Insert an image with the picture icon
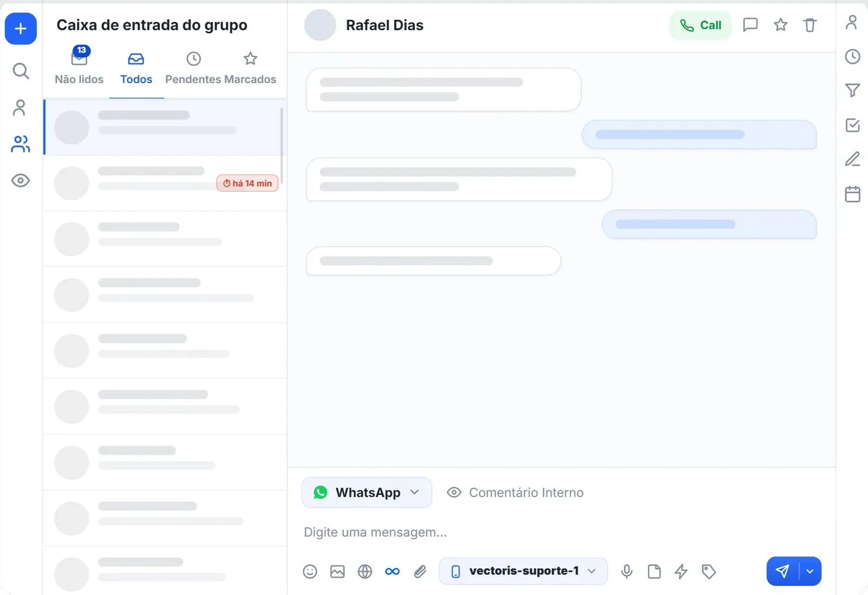The height and width of the screenshot is (595, 868). [338, 572]
